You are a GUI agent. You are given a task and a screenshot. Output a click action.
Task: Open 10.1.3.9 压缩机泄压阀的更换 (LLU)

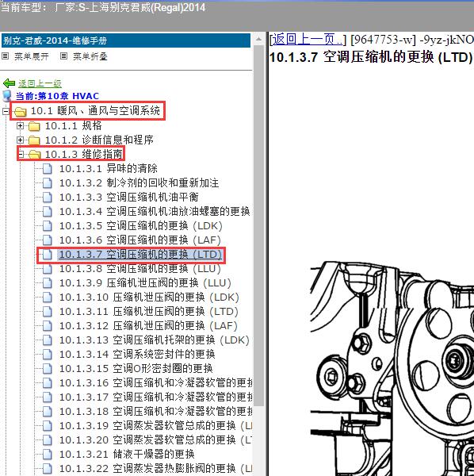click(x=145, y=283)
